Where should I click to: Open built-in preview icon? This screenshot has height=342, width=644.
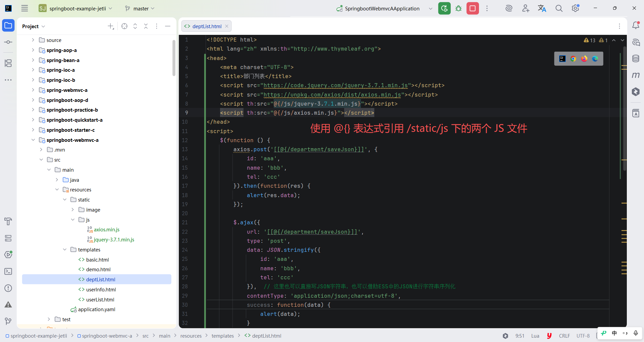pos(562,59)
